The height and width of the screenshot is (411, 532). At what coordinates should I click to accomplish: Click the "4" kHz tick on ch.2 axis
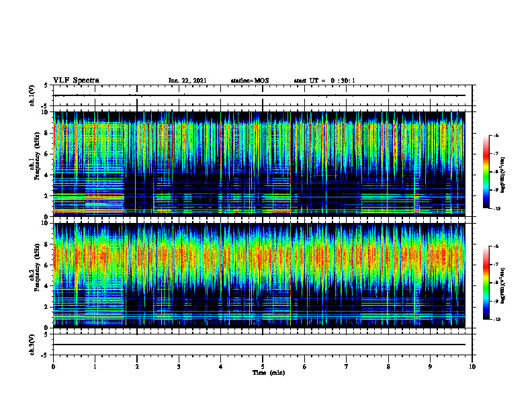pos(47,286)
